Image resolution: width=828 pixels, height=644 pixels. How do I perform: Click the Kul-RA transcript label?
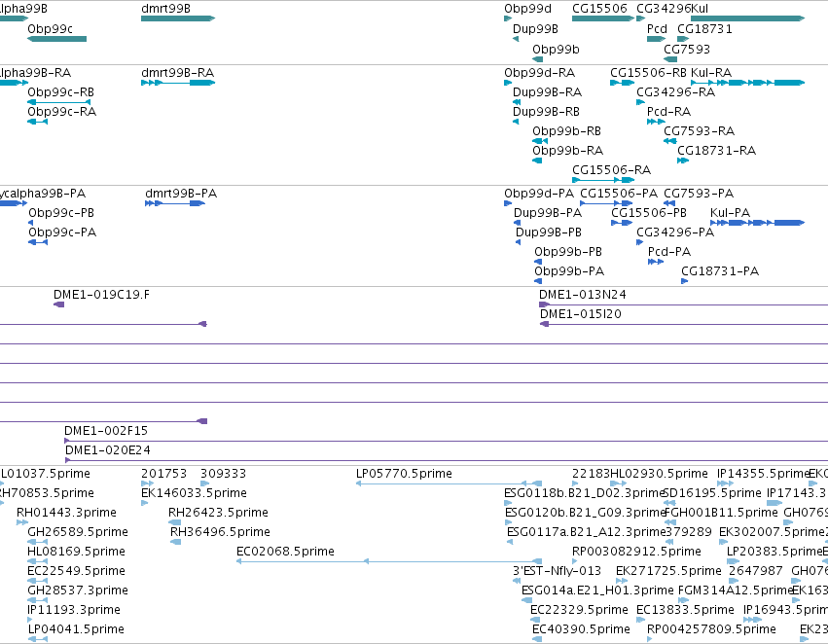[711, 73]
